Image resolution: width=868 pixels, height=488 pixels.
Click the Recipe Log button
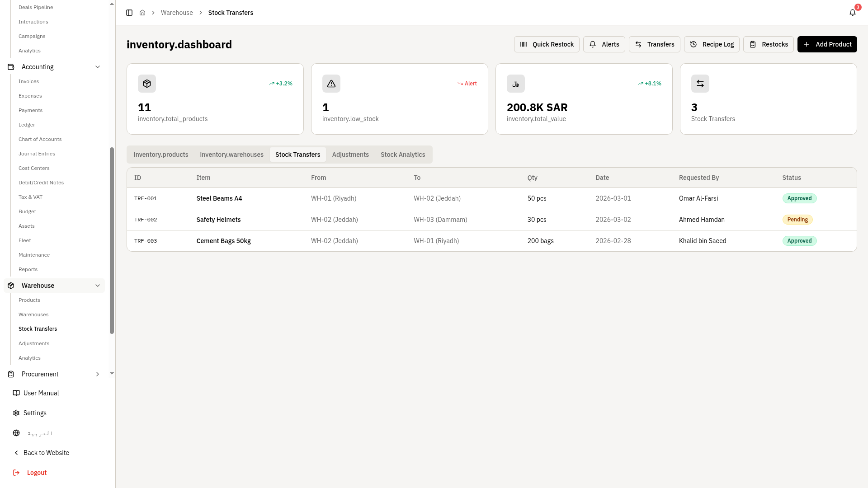pos(712,44)
